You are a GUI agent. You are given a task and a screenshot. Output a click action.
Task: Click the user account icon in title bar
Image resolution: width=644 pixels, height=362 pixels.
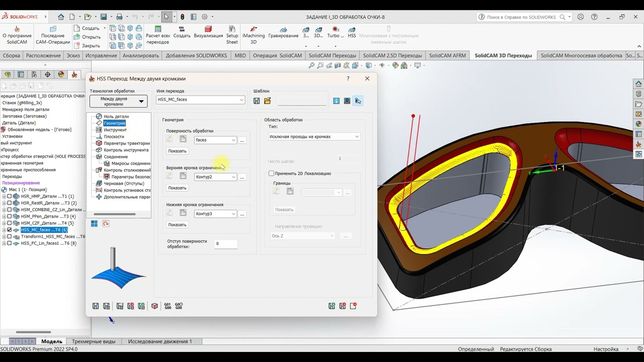tap(581, 17)
